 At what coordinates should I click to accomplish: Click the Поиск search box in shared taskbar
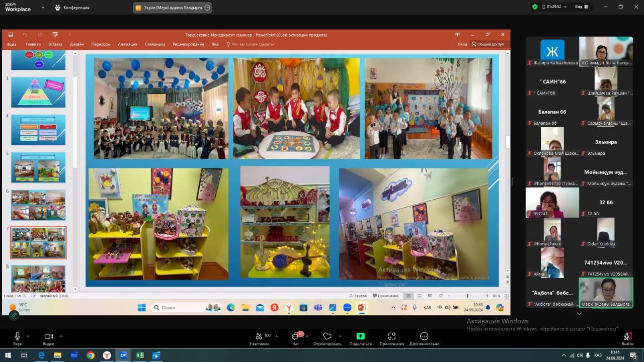186,307
